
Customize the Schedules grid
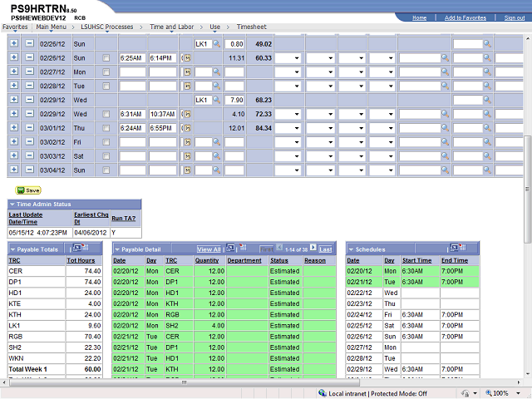(454, 248)
